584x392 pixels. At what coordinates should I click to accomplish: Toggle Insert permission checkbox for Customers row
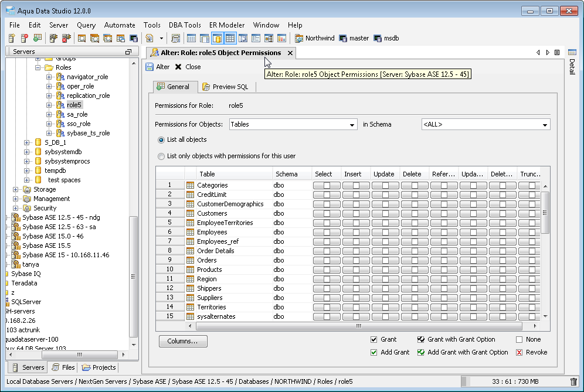pyautogui.click(x=356, y=213)
